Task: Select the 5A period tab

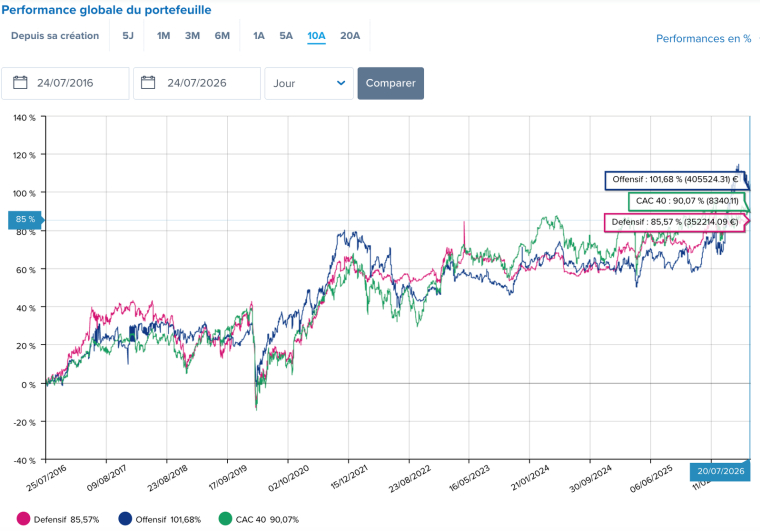Action: [285, 36]
